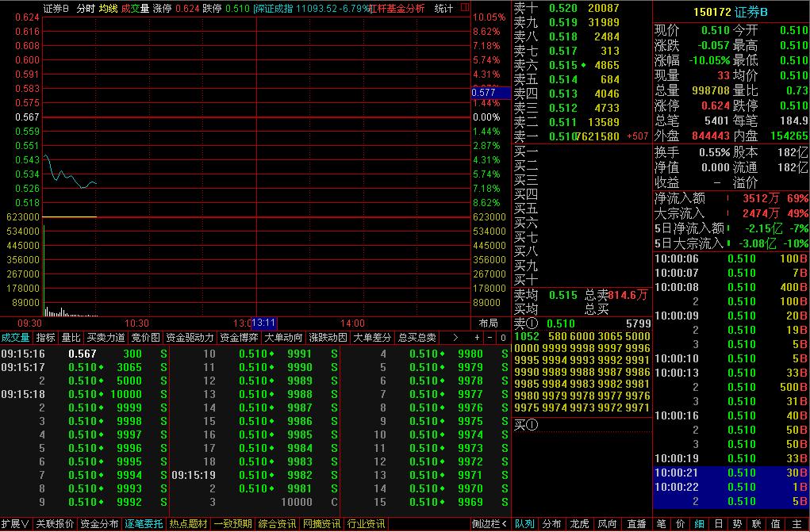Select the 主 view icon at bottom right
The height and width of the screenshot is (532, 810).
pos(797,524)
